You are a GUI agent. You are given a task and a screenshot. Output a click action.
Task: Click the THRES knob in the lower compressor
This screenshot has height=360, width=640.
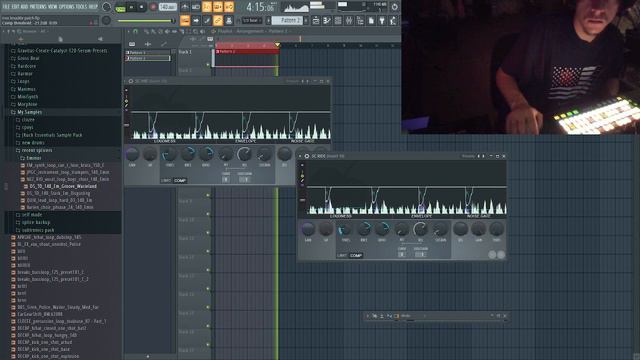click(345, 229)
